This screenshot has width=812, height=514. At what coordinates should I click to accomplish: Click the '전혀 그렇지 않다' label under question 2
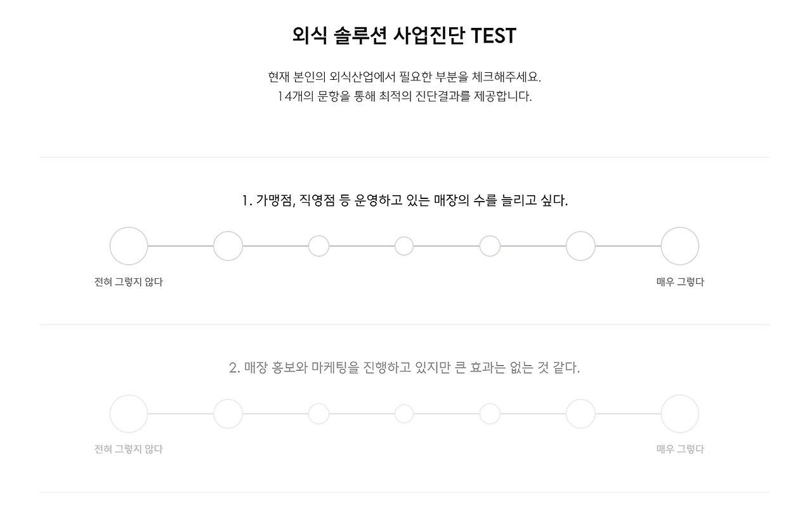click(x=129, y=449)
